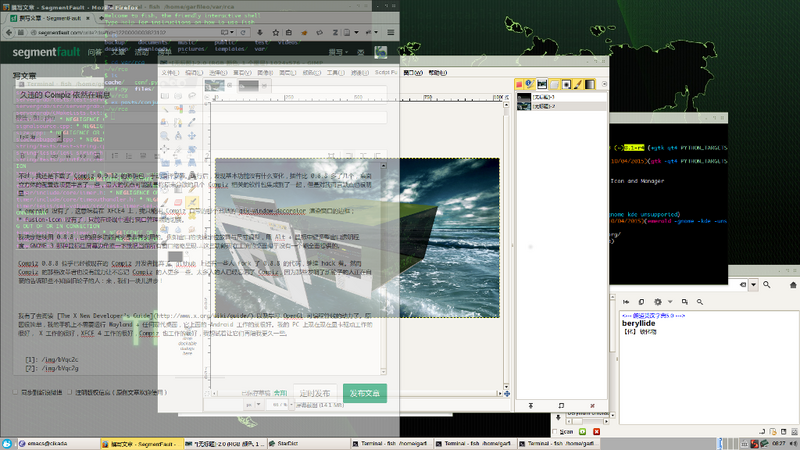800x450 pixels.
Task: Open GIMP 滤镜 menu
Action: pyautogui.click(x=360, y=72)
